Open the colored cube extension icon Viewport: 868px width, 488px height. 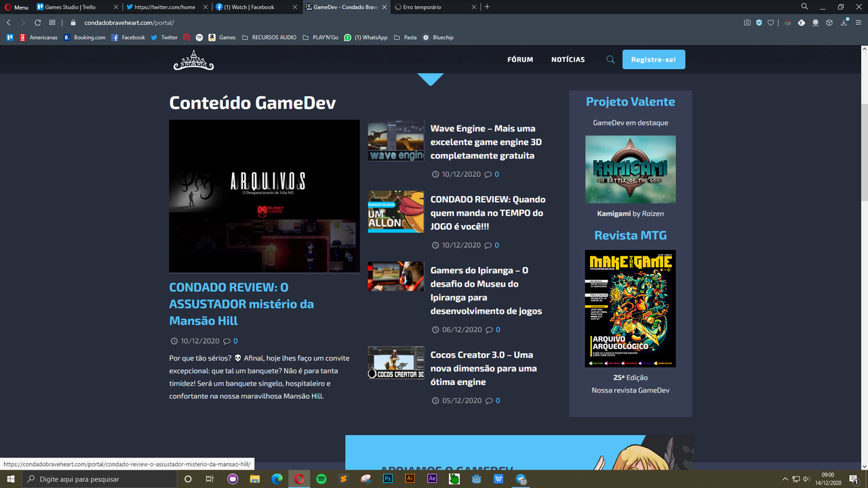787,22
